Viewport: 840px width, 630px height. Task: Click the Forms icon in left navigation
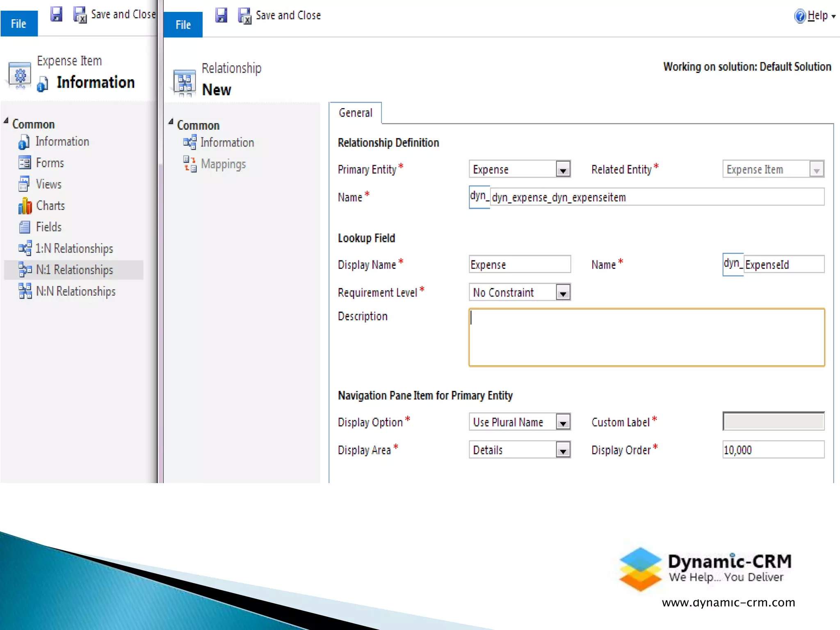point(25,163)
